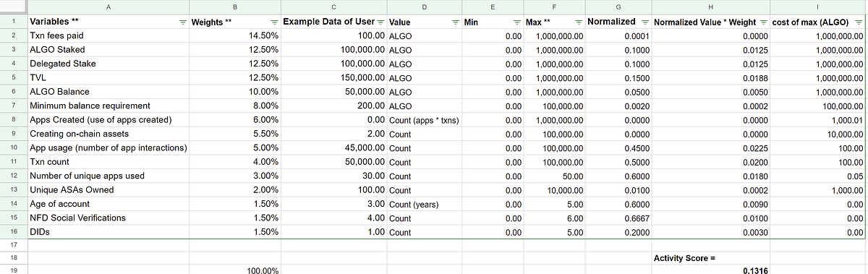
Task: Select column H header
Action: [710, 7]
